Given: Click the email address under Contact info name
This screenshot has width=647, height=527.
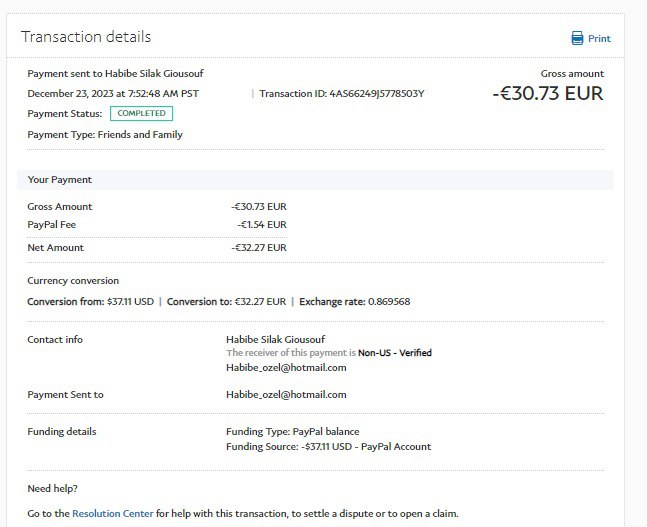Looking at the screenshot, I should [x=286, y=367].
